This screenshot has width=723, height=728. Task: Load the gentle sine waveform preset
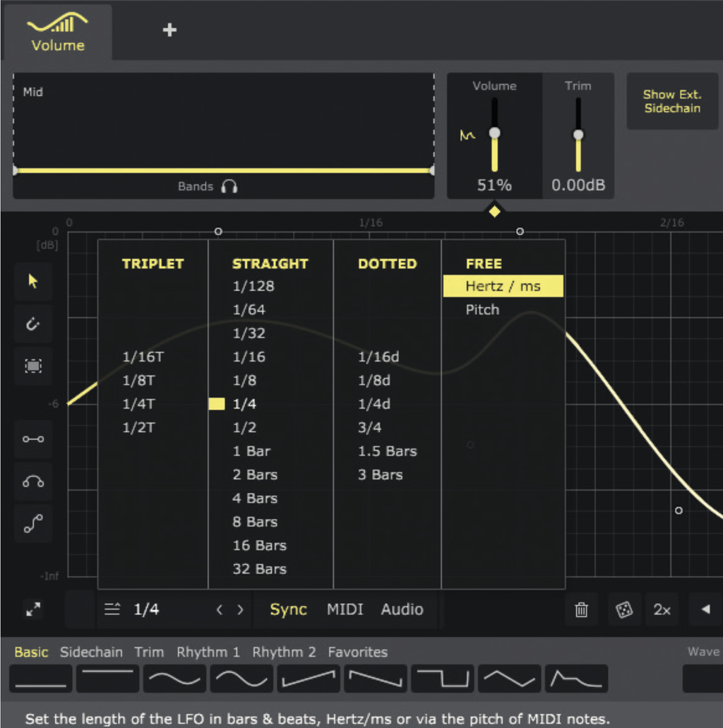[x=174, y=679]
